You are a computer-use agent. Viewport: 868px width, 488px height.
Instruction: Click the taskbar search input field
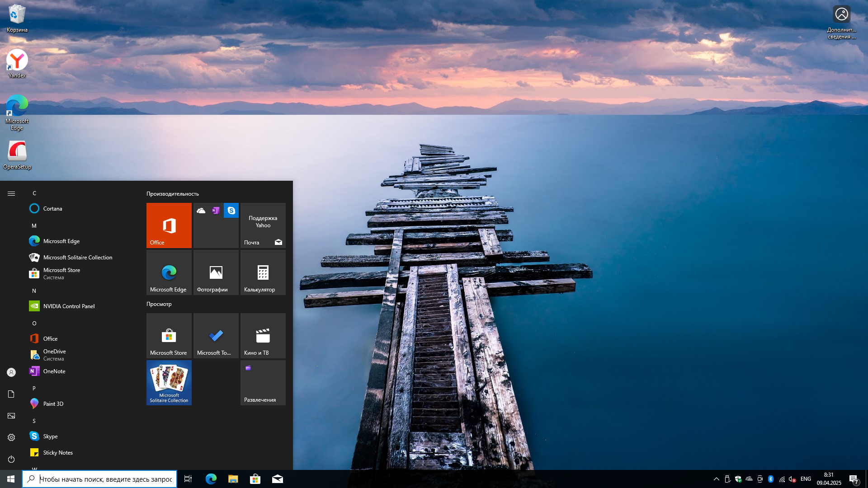tap(105, 479)
